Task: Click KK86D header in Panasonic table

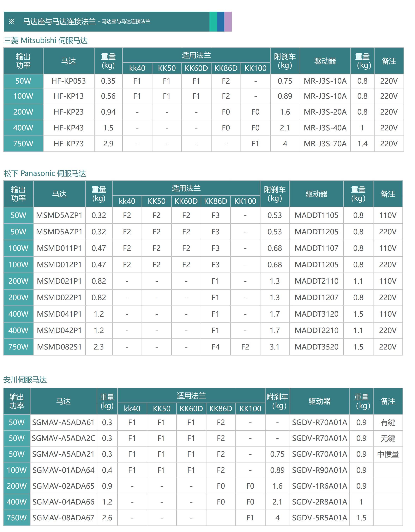Action: (216, 201)
